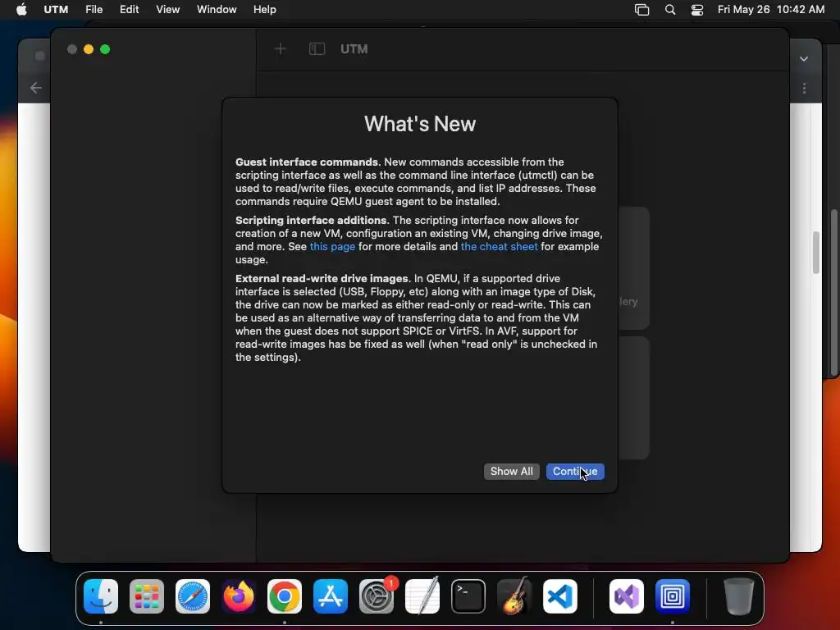The height and width of the screenshot is (630, 840).
Task: Click the background window's vertical scrollbar
Action: [x=815, y=253]
